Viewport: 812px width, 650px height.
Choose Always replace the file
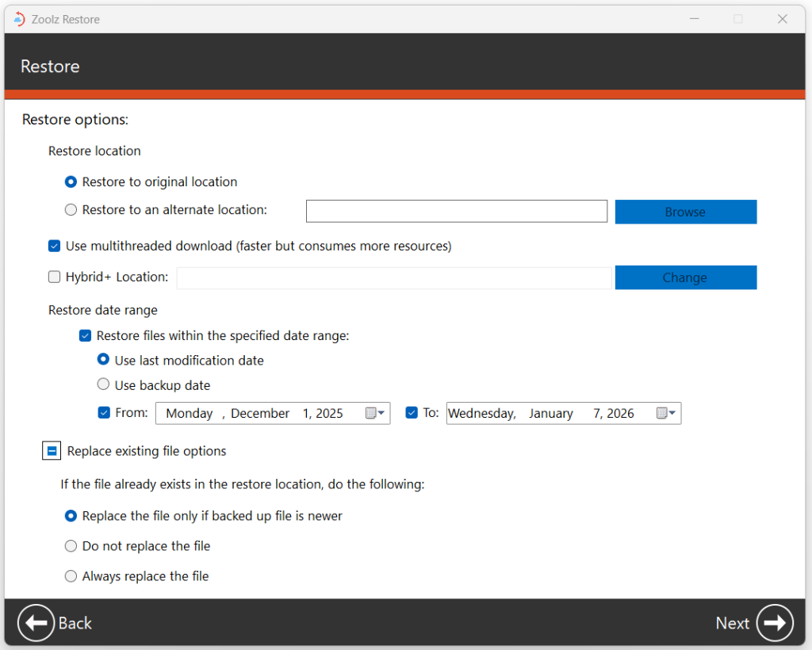point(71,576)
